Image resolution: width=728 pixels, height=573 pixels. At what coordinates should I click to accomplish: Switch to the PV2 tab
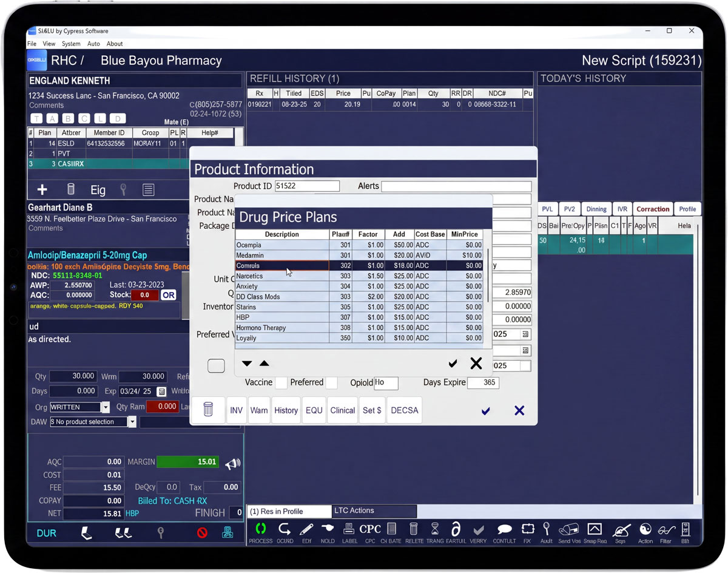tap(569, 209)
